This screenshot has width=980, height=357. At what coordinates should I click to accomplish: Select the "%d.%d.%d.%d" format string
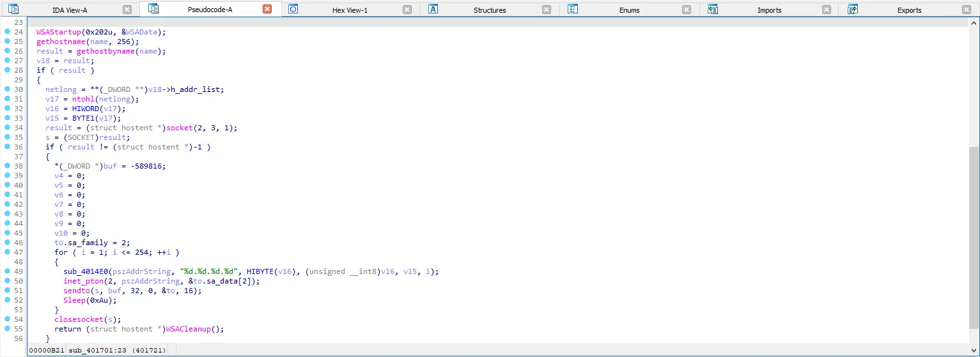(x=208, y=271)
